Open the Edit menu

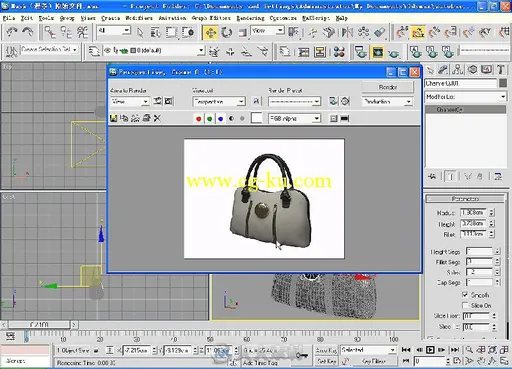(x=27, y=18)
